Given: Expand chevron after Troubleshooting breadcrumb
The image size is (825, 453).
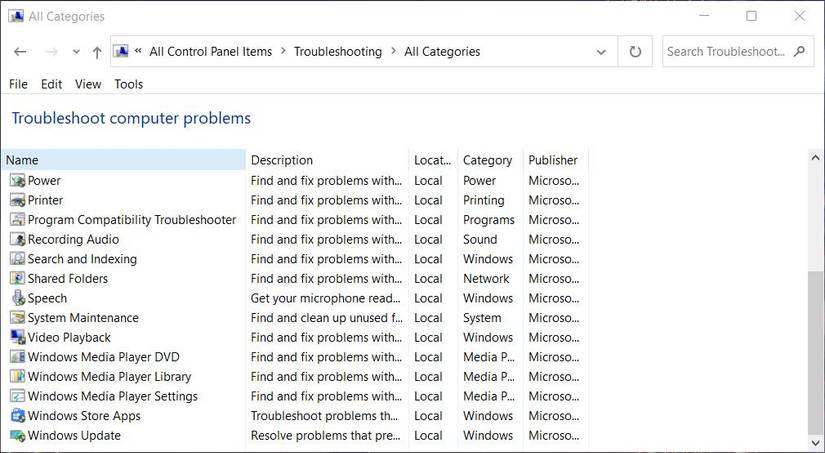Looking at the screenshot, I should [393, 52].
